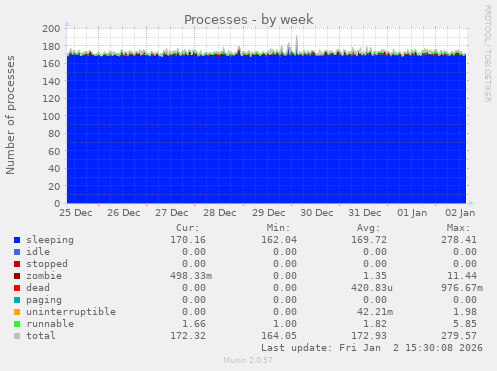Select the 'stopped' legend label

click(47, 264)
